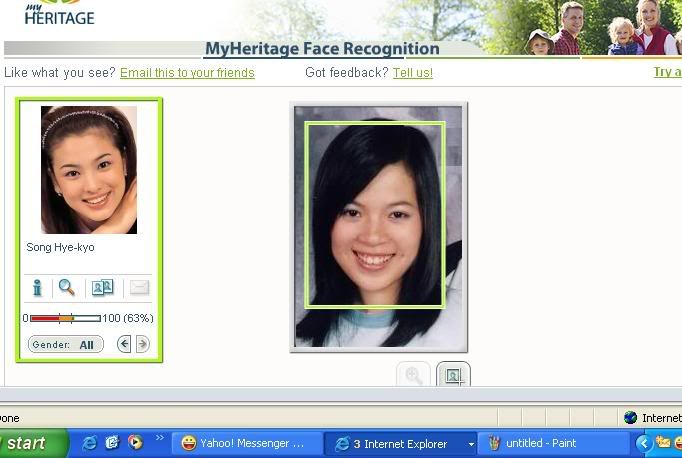
Task: Open the two-photo compare icon
Action: tap(103, 288)
